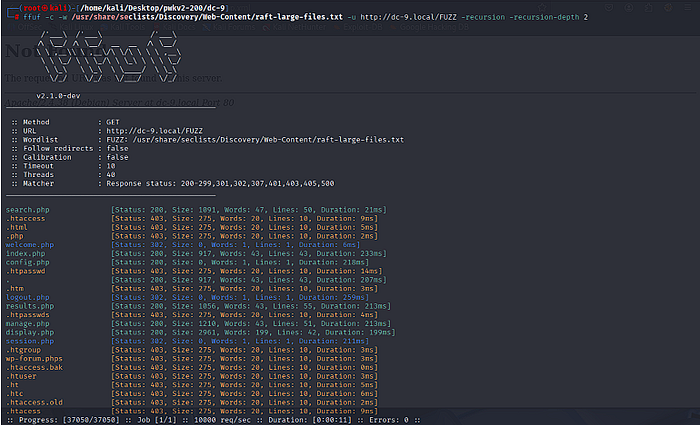Click the http://dc-9.local/FUZZ argument in command line

click(x=408, y=17)
